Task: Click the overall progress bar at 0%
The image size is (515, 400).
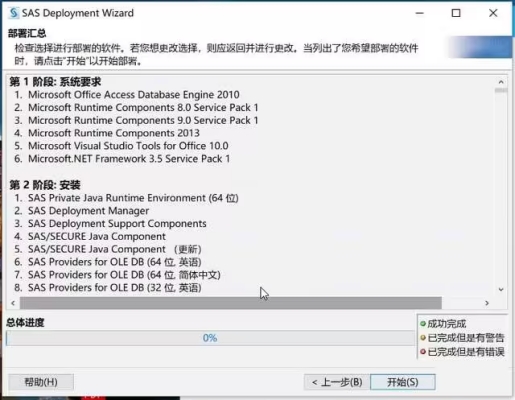Action: pyautogui.click(x=210, y=338)
